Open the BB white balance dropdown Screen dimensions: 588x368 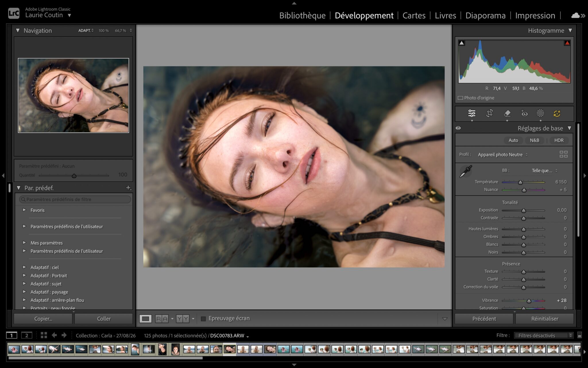pyautogui.click(x=544, y=170)
